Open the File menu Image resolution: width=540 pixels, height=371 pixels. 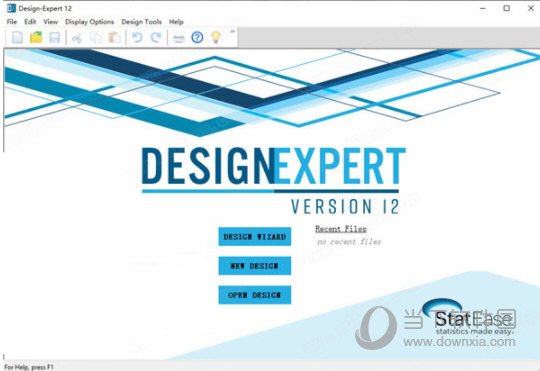(12, 22)
